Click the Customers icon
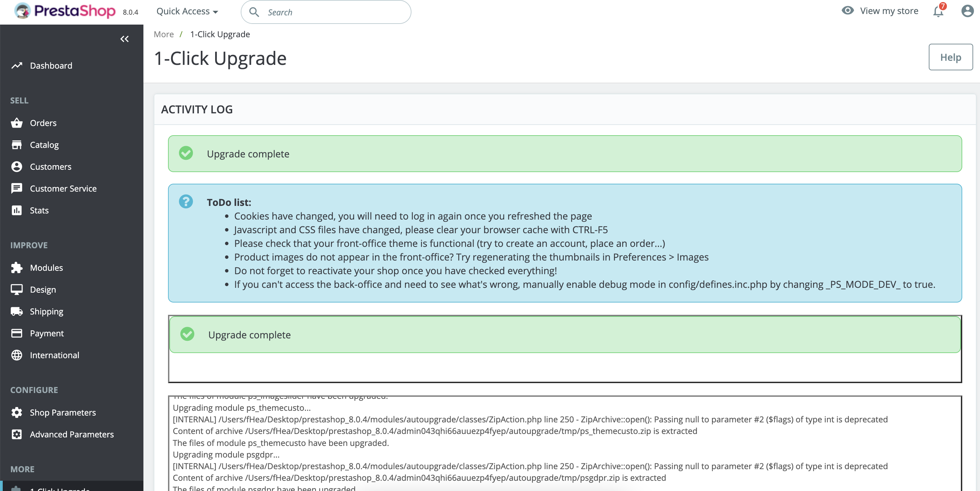This screenshot has height=491, width=980. [x=17, y=166]
